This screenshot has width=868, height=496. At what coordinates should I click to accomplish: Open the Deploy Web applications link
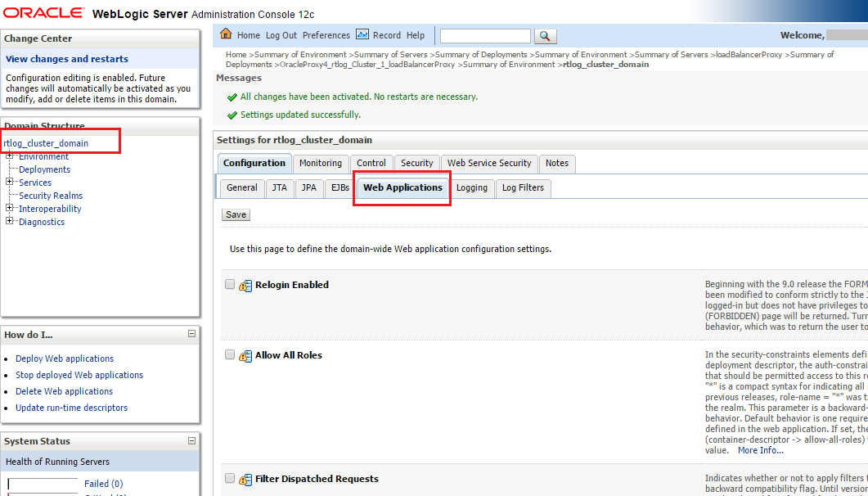[x=64, y=358]
